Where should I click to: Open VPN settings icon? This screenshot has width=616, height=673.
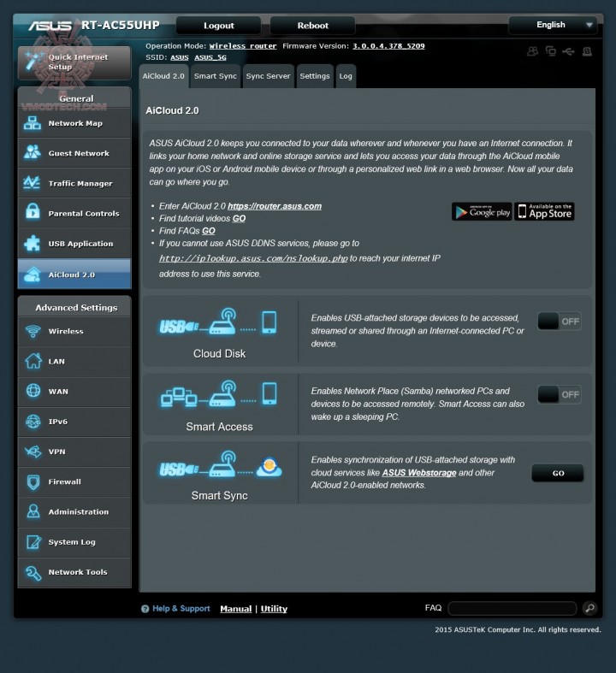[33, 452]
